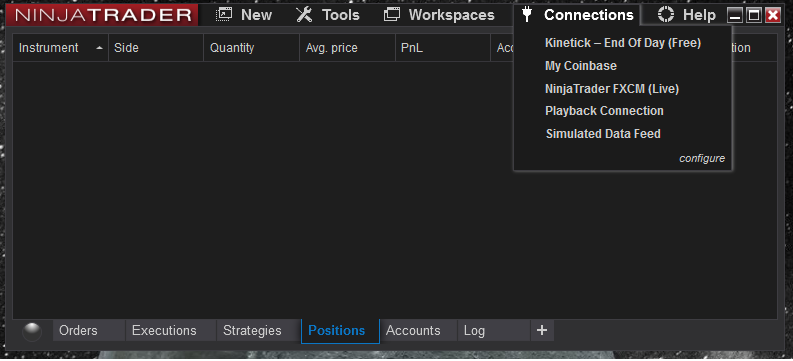Viewport: 793px width, 361px height.
Task: Sort by Avg. price column header
Action: pyautogui.click(x=347, y=48)
